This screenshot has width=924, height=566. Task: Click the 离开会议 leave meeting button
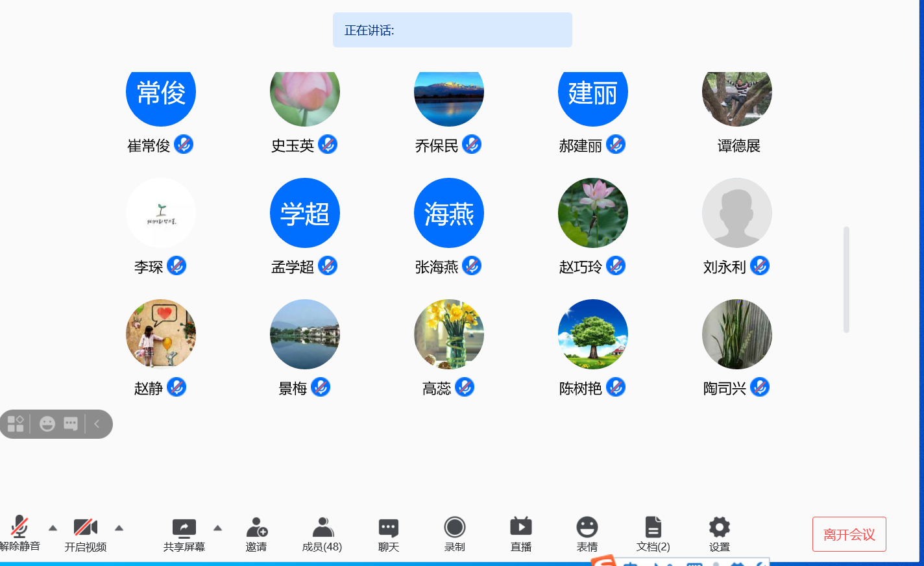pyautogui.click(x=849, y=534)
